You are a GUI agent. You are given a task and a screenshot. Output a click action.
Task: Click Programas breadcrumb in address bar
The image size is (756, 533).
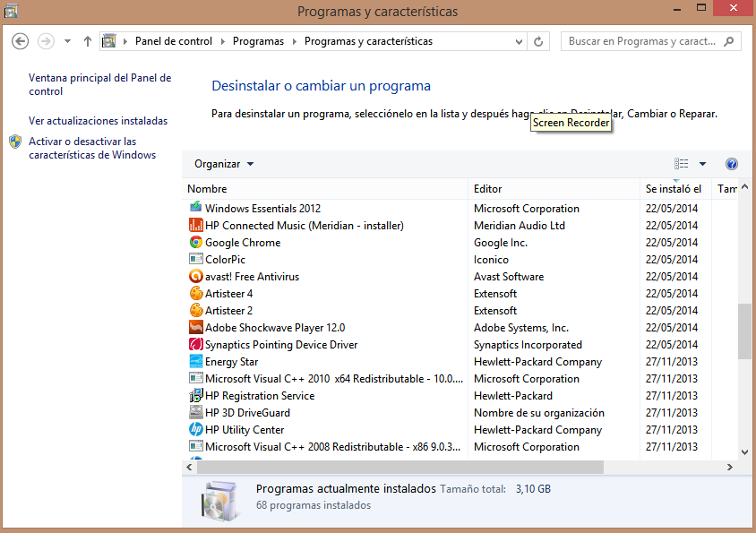[x=259, y=41]
